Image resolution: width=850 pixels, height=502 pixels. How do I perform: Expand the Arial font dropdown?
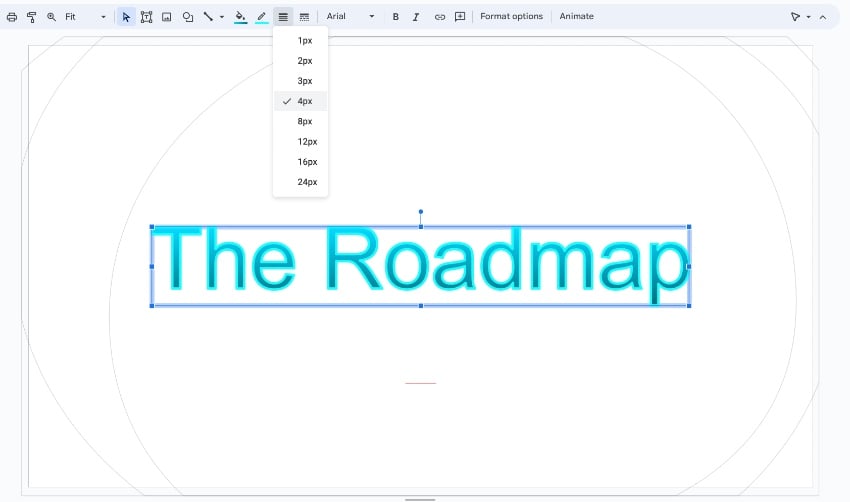click(350, 17)
